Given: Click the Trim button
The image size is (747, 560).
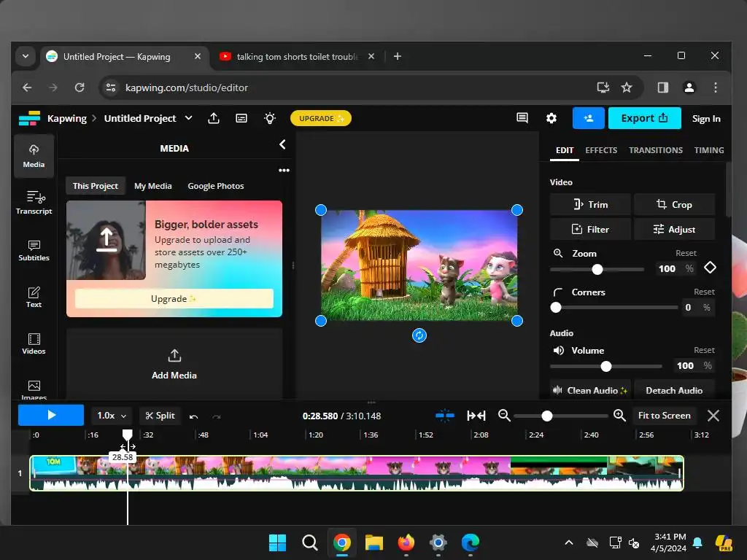Looking at the screenshot, I should click(590, 204).
